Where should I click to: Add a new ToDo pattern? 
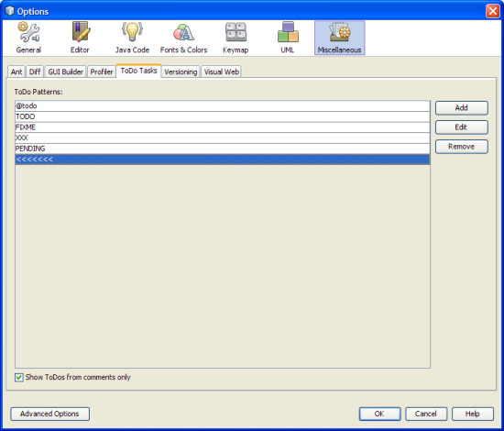point(462,108)
